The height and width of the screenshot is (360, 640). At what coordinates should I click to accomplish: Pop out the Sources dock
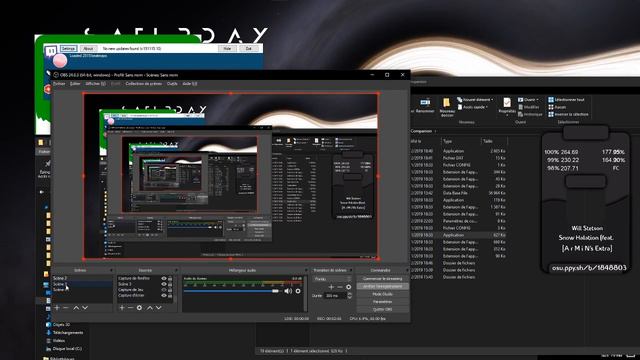pyautogui.click(x=176, y=270)
